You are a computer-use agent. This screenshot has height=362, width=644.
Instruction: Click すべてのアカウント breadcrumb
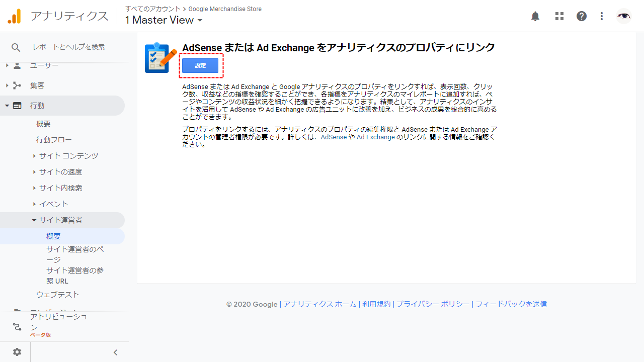[152, 9]
